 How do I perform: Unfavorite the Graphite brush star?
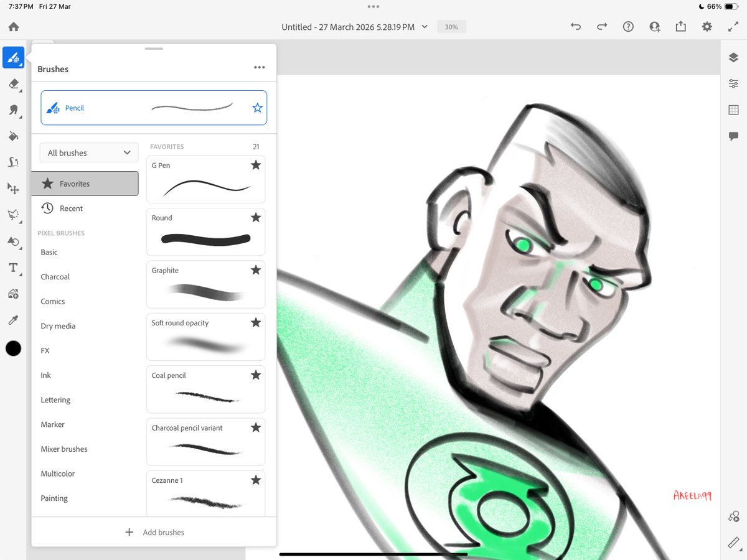pyautogui.click(x=255, y=270)
